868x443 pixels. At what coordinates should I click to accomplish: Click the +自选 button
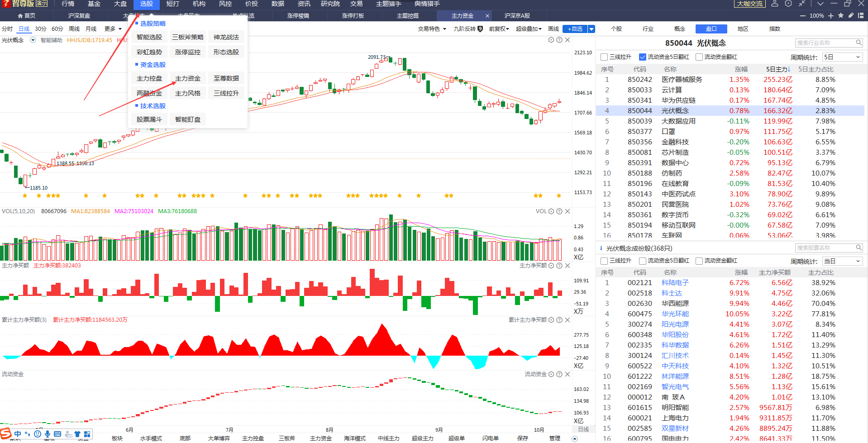click(x=575, y=29)
